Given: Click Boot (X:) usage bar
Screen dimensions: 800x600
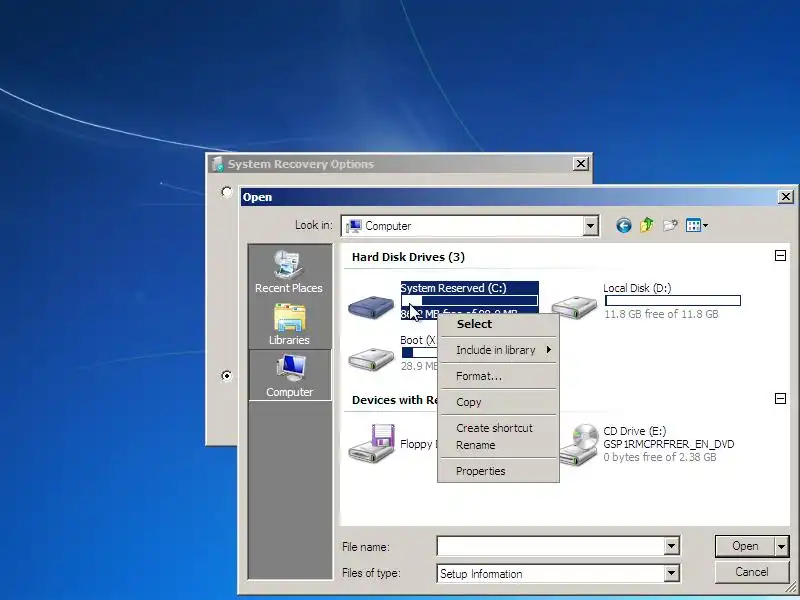Looking at the screenshot, I should click(419, 353).
